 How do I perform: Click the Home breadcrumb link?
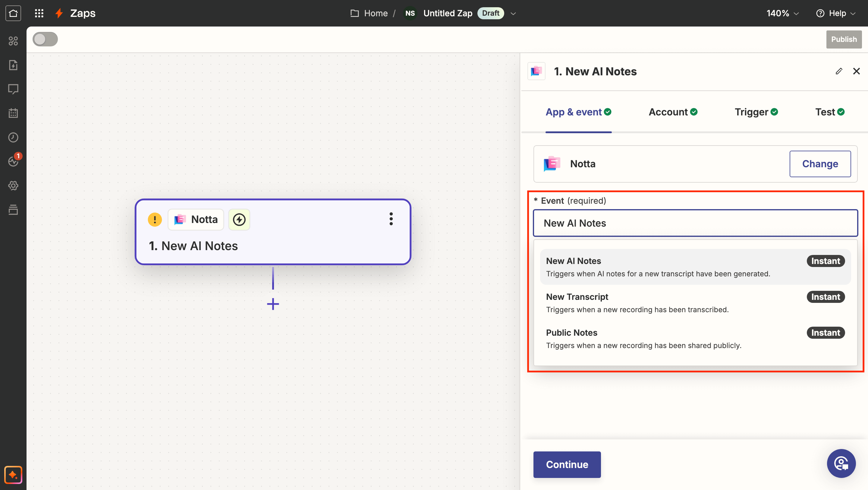click(x=376, y=13)
